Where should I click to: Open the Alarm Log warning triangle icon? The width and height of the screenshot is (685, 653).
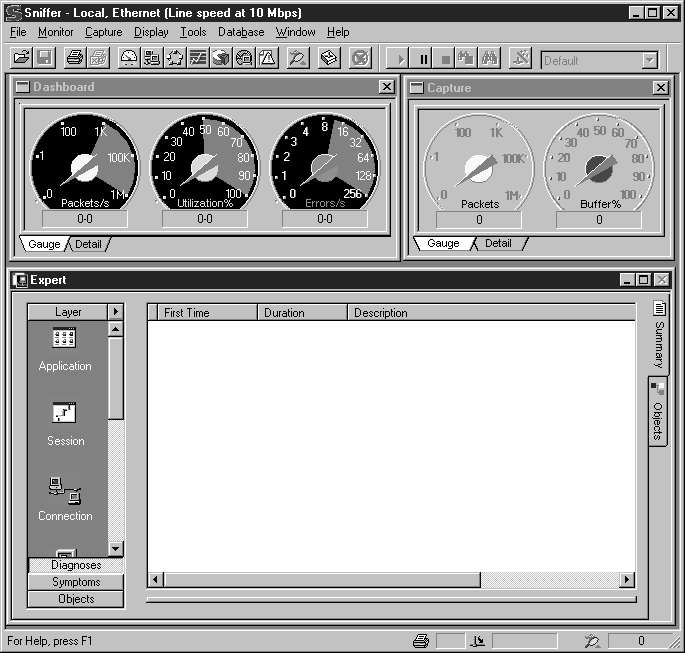coord(267,58)
